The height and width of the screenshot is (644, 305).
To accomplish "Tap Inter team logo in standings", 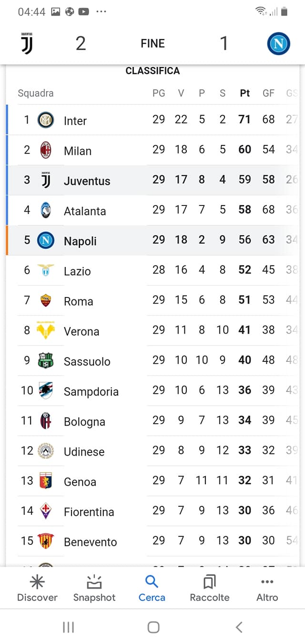I will [x=46, y=120].
